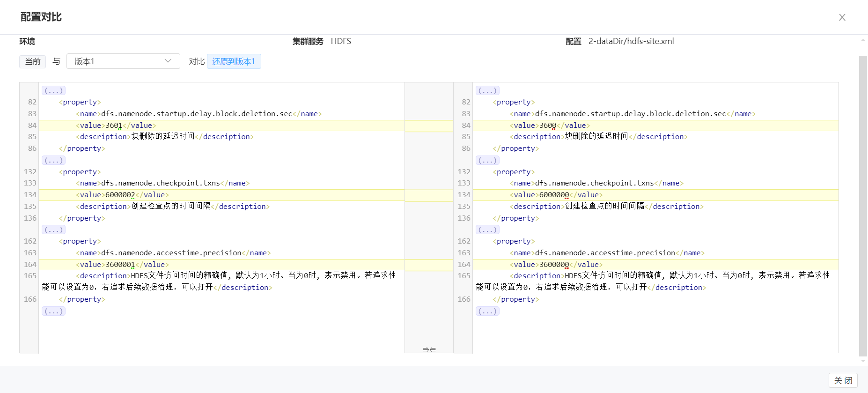Select the 当前 tag
The width and height of the screenshot is (868, 393).
coord(33,61)
